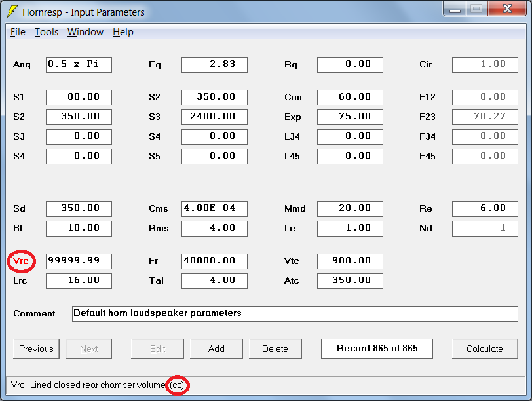532x401 pixels.
Task: Click the Cir field showing 1.00
Action: (485, 65)
